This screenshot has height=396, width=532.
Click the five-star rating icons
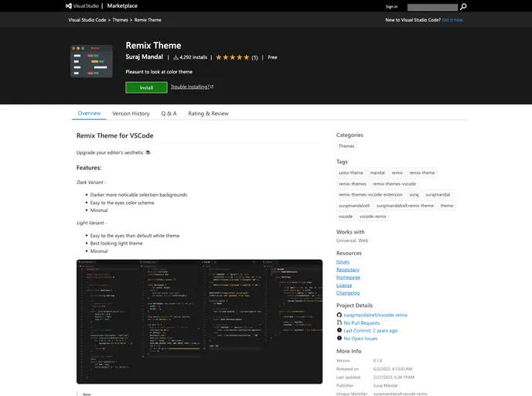pos(233,57)
